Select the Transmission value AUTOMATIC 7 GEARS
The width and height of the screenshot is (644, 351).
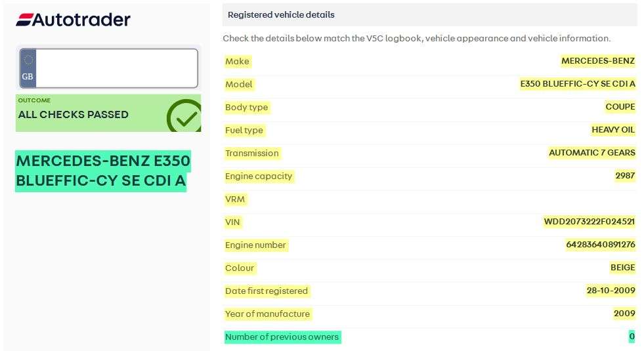[592, 153]
